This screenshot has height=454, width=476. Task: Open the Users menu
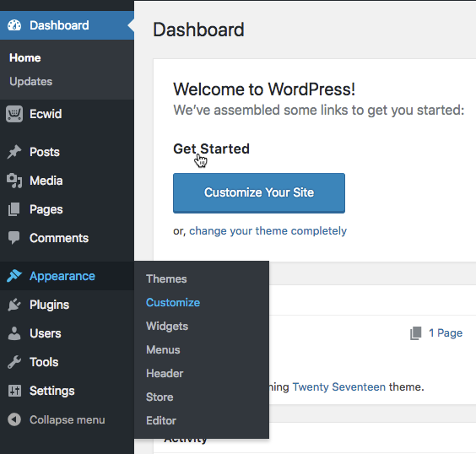click(46, 333)
